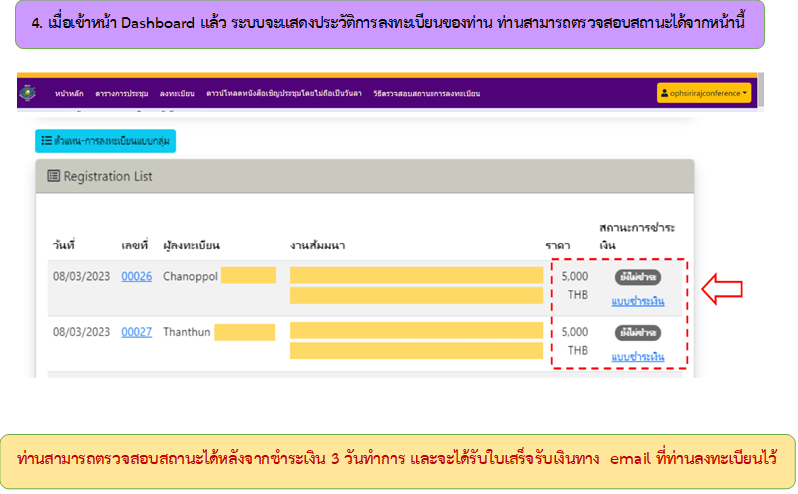Open registration number 00027
Viewport: 798px width, 494px height.
click(136, 332)
